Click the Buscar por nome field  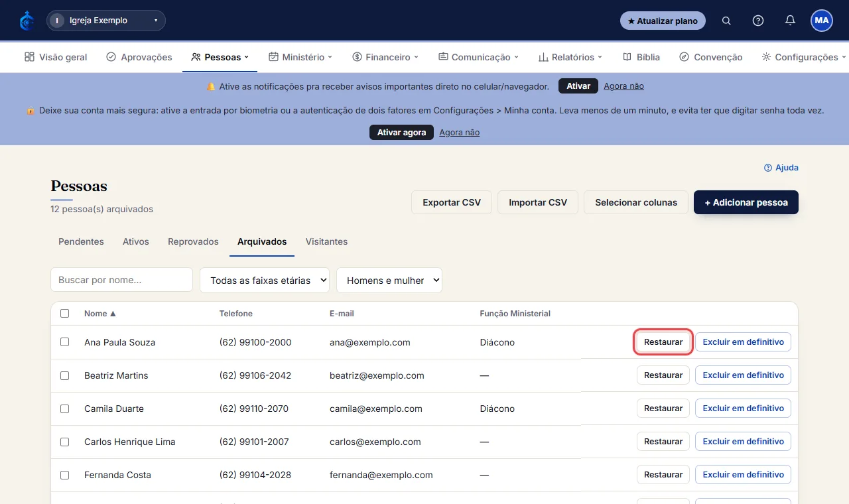click(121, 280)
